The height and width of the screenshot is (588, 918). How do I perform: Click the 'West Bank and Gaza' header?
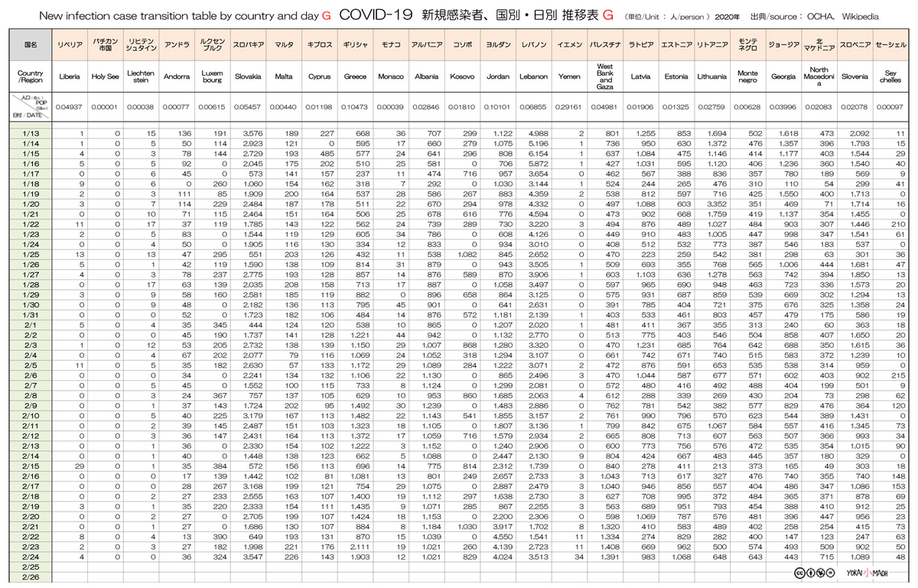[x=605, y=76]
